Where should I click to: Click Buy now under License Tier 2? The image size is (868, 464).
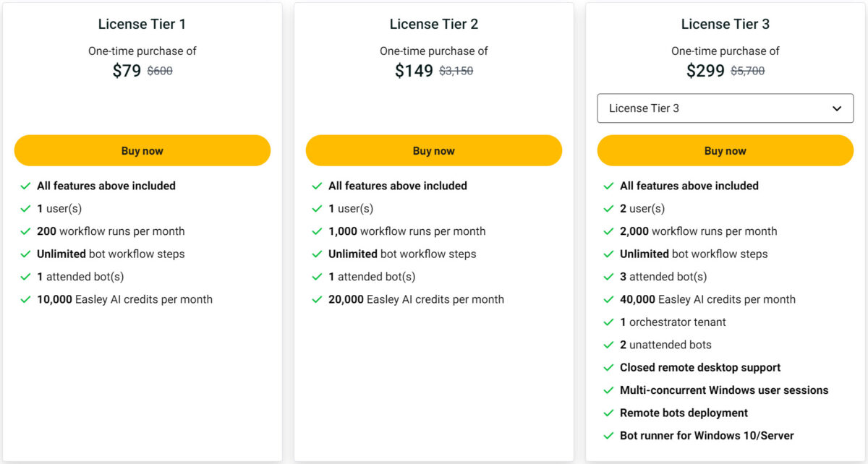(433, 150)
